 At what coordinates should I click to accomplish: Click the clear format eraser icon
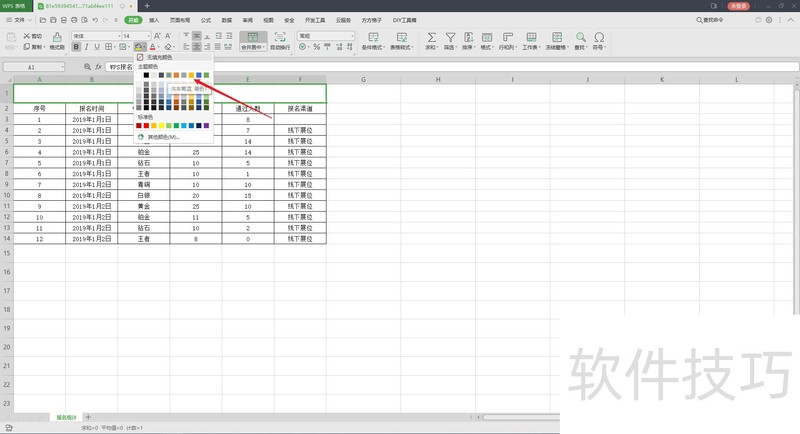(x=168, y=47)
